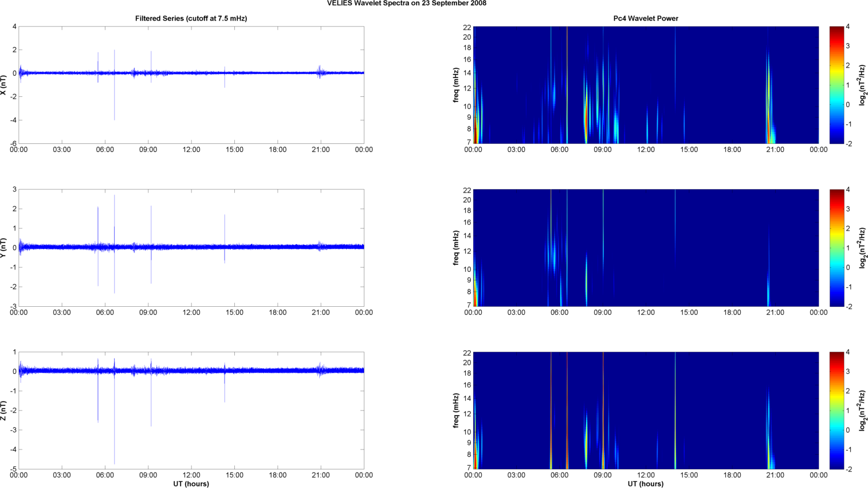
Task: Click the log2(nT²/Hz) label of top colorbar
Action: click(862, 85)
